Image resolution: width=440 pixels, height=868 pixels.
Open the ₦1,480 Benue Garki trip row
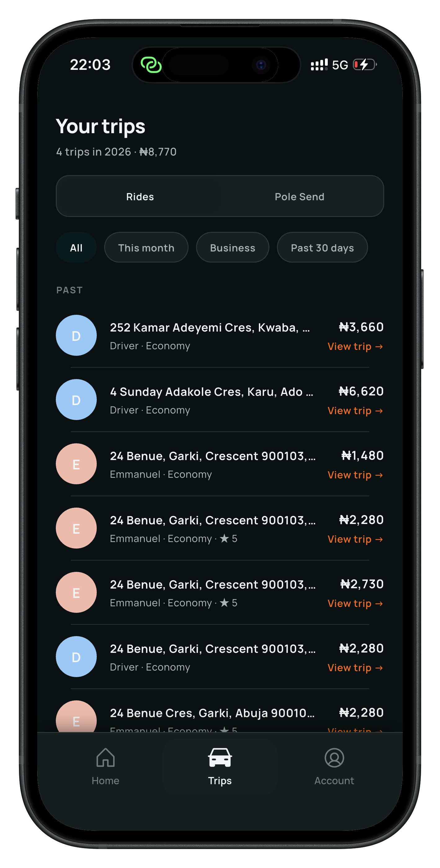click(220, 464)
